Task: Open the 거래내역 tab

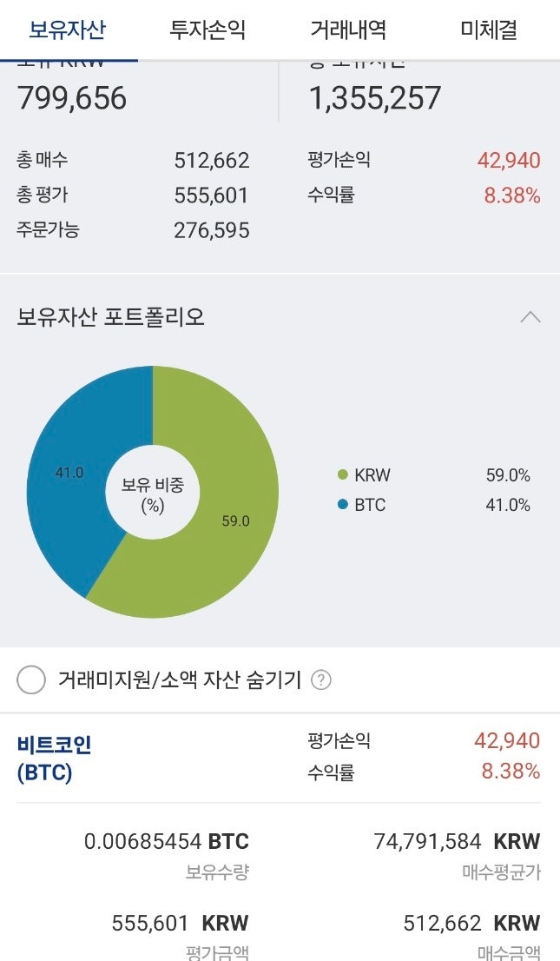Action: pyautogui.click(x=348, y=30)
